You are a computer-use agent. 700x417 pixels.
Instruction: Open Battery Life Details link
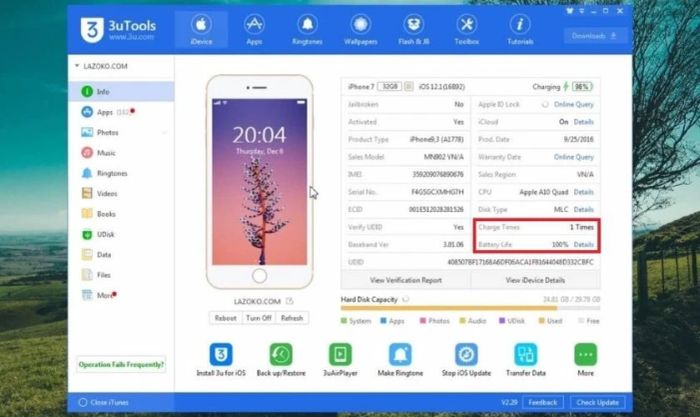click(583, 245)
